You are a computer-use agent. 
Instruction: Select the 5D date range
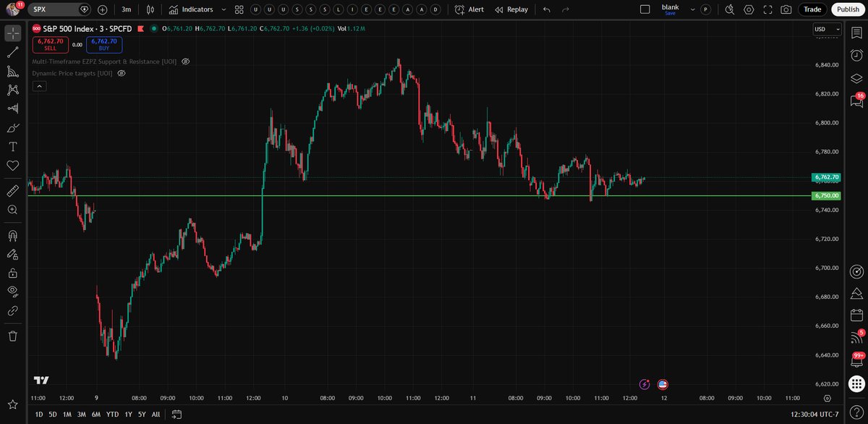click(53, 414)
